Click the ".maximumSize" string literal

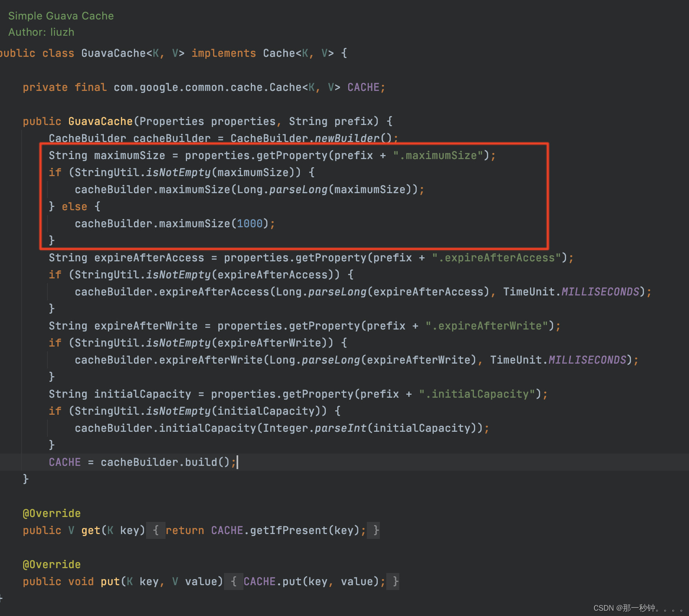tap(438, 155)
